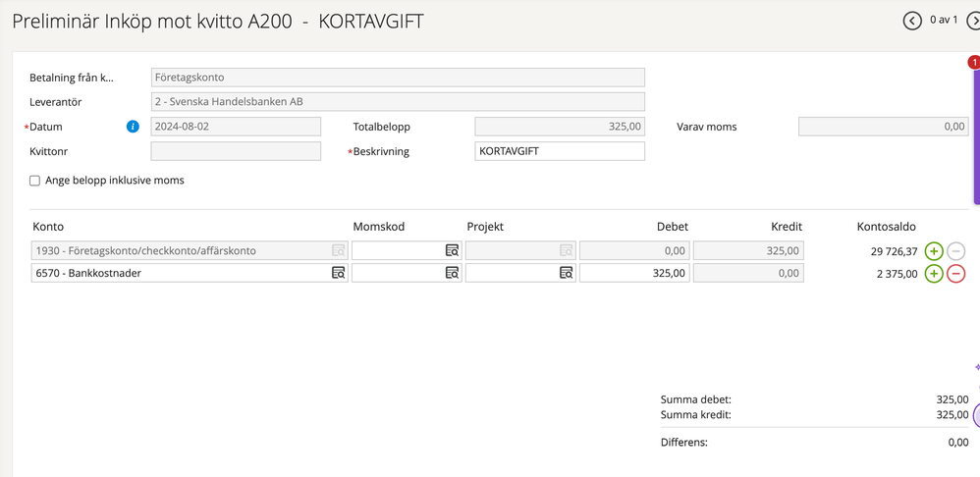
Task: Click the Kvittonr field
Action: pyautogui.click(x=236, y=151)
